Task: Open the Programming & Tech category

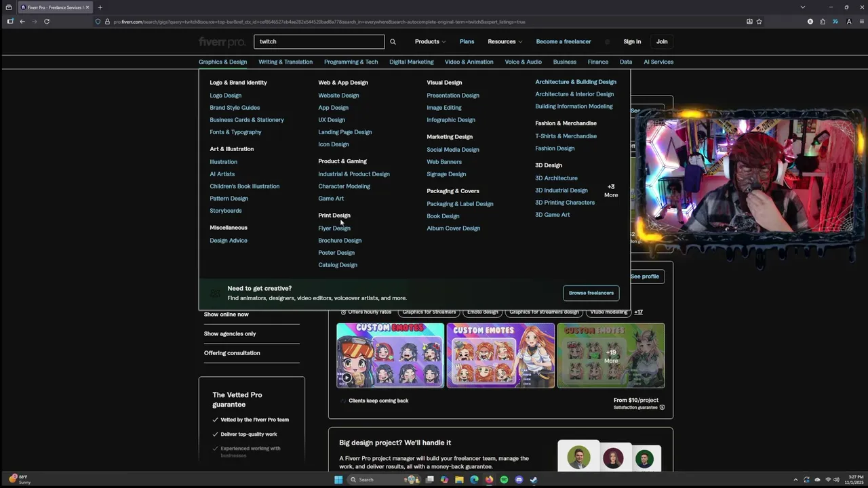Action: [x=351, y=62]
